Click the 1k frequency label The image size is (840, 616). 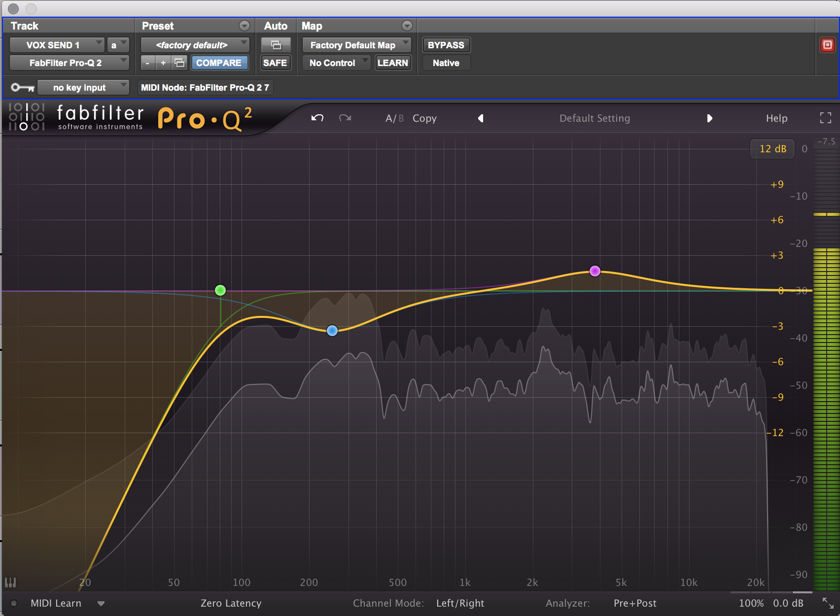[465, 582]
